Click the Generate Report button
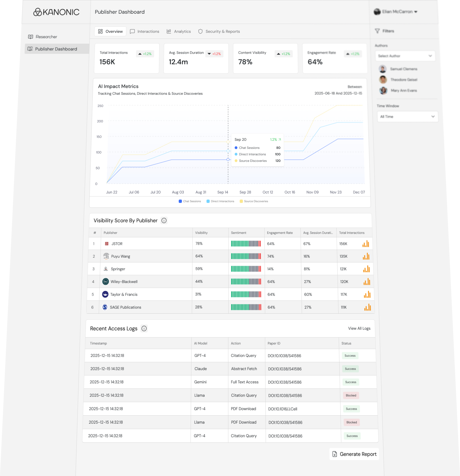 354,454
